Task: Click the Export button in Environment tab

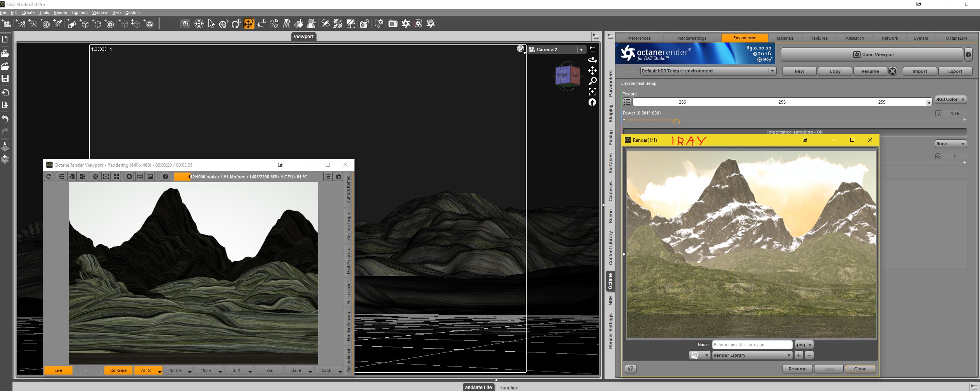Action: click(x=955, y=71)
